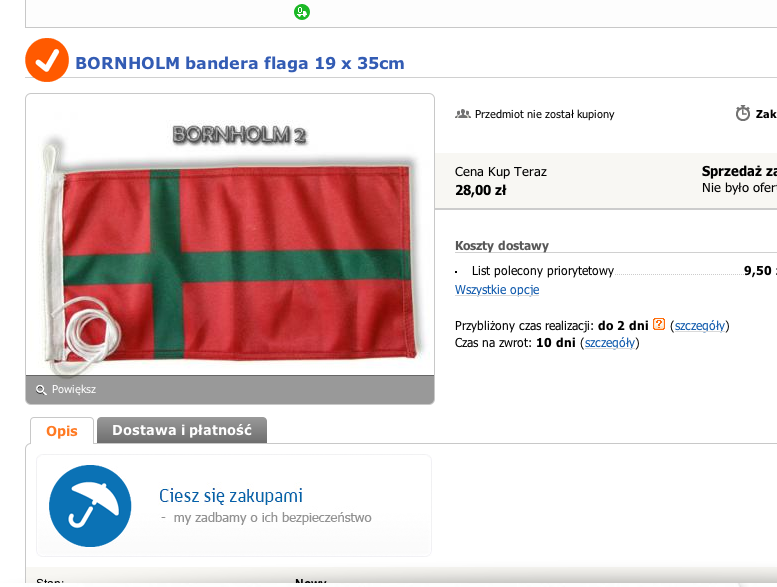Click the buyers people icon
The height and width of the screenshot is (587, 777).
coord(462,114)
